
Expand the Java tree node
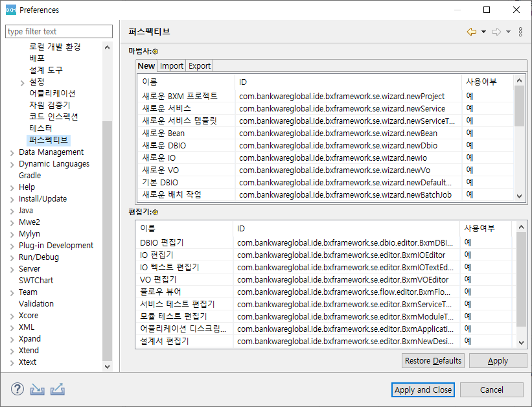coord(12,211)
